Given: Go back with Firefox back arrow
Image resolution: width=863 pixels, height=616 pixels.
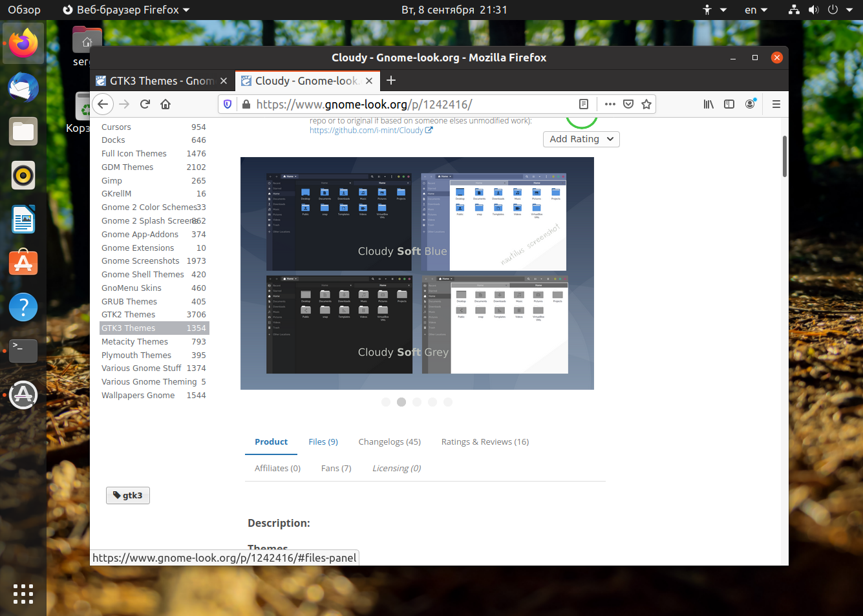Looking at the screenshot, I should pos(103,104).
